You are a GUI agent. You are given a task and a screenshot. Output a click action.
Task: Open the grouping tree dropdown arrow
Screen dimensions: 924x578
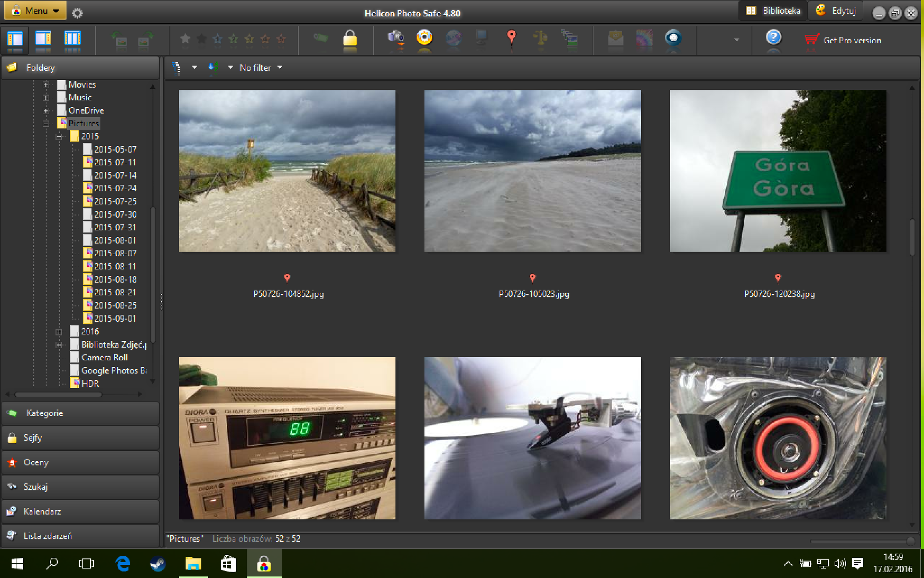(194, 67)
